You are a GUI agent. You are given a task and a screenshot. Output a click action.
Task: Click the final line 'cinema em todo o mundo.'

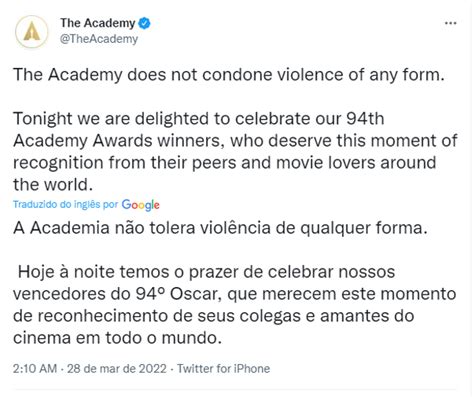click(x=117, y=338)
